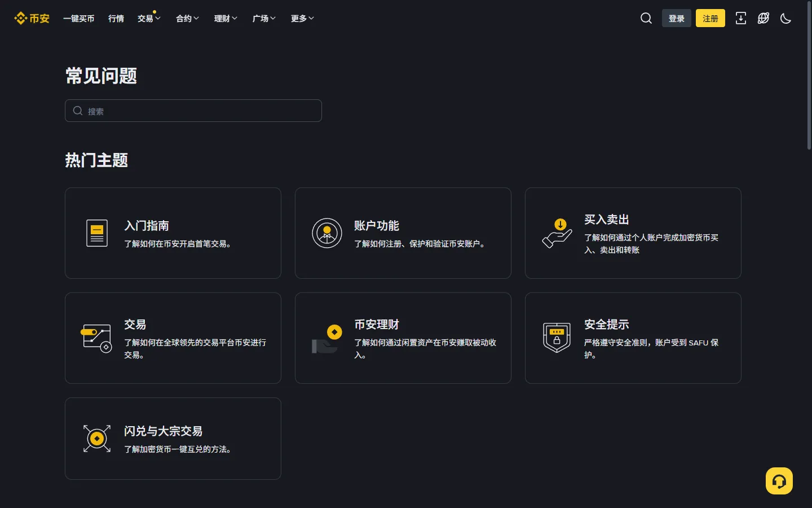Open 一键买币 in the navigation
Image resolution: width=812 pixels, height=508 pixels.
click(x=79, y=19)
